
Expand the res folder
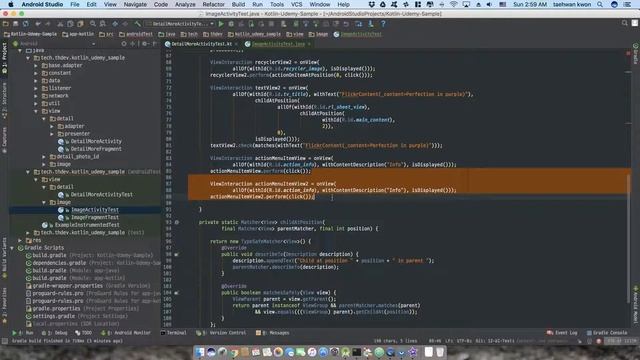point(20,240)
